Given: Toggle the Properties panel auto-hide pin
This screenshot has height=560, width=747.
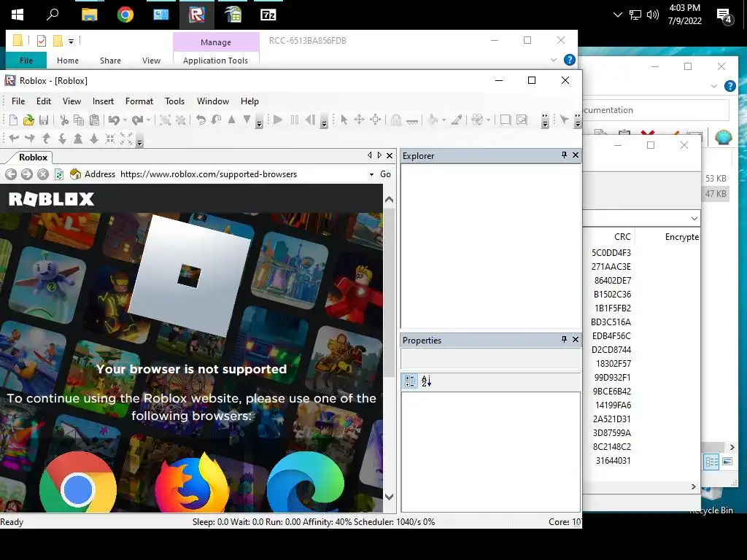Looking at the screenshot, I should (x=564, y=339).
